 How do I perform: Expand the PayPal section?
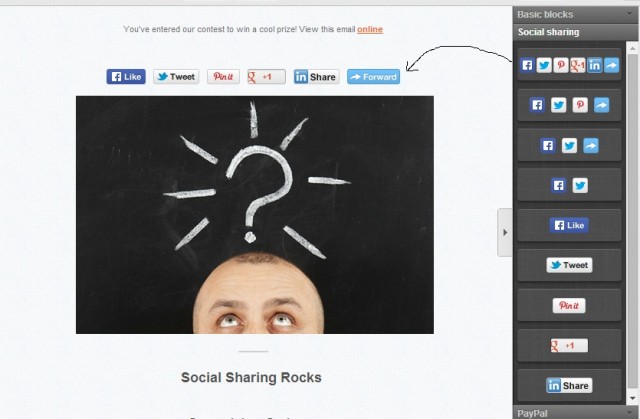pyautogui.click(x=576, y=413)
